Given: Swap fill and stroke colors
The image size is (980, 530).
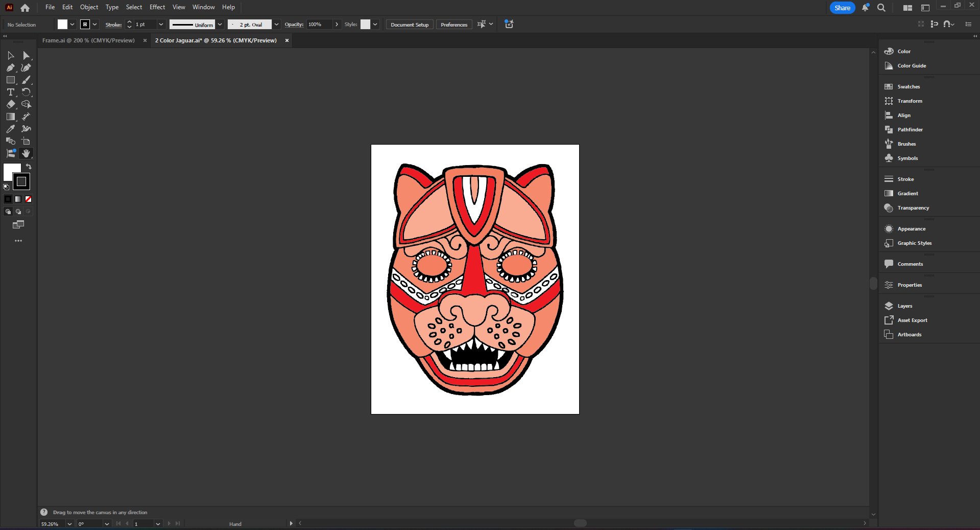Looking at the screenshot, I should pyautogui.click(x=29, y=167).
